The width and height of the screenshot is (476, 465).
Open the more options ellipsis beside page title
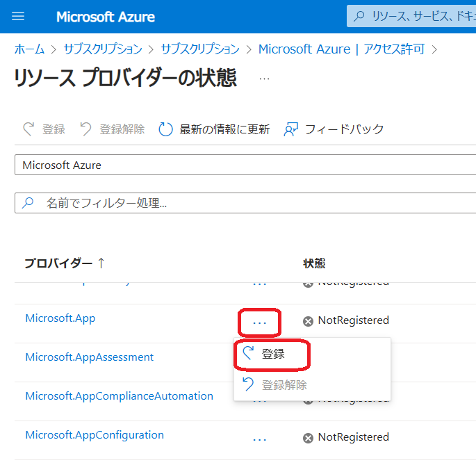(x=264, y=79)
